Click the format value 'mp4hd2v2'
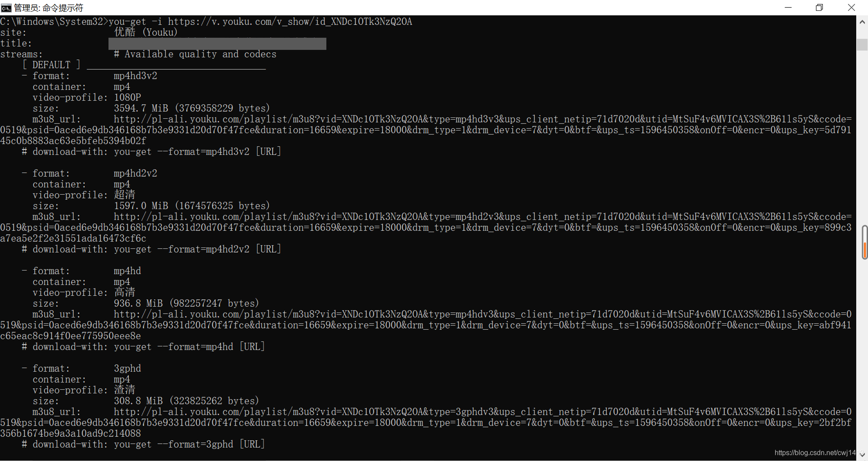The height and width of the screenshot is (461, 868). (x=135, y=173)
